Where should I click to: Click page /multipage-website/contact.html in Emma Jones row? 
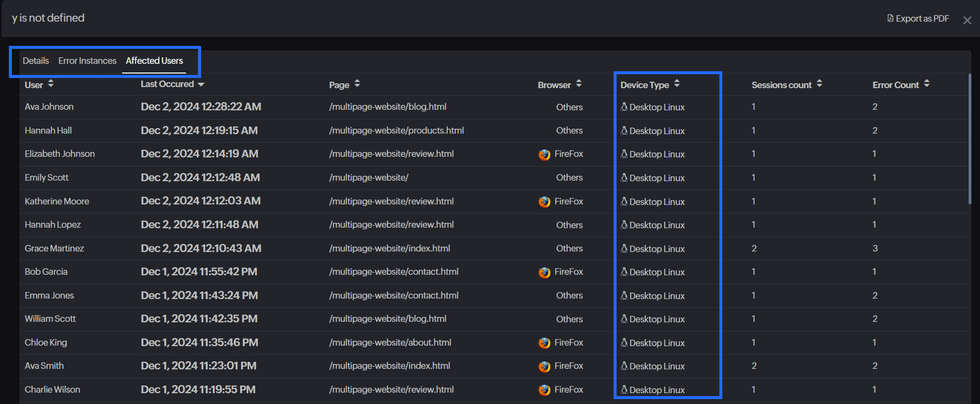pos(394,295)
